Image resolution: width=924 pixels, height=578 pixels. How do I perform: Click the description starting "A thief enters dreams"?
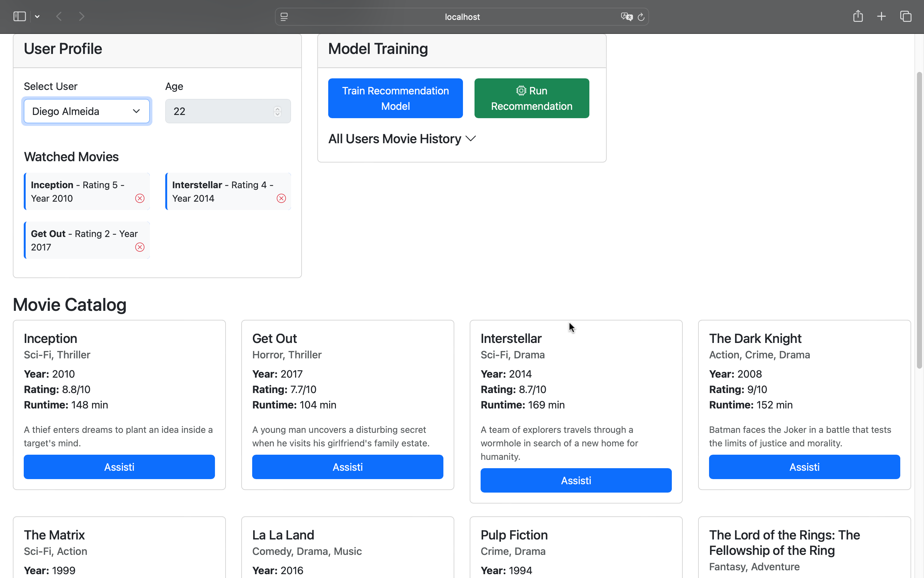(118, 437)
